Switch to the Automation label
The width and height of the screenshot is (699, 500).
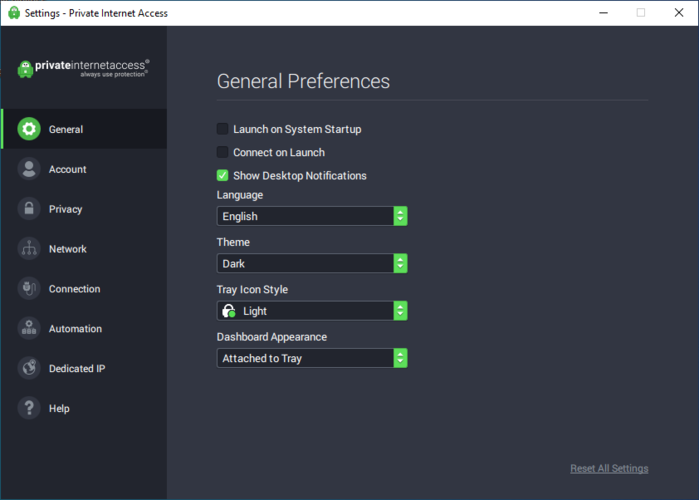75,329
